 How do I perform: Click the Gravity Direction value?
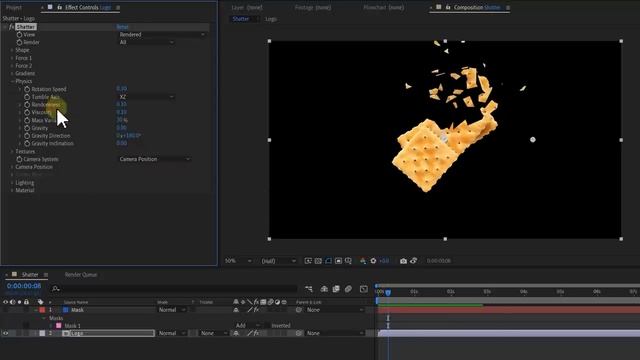(x=129, y=136)
